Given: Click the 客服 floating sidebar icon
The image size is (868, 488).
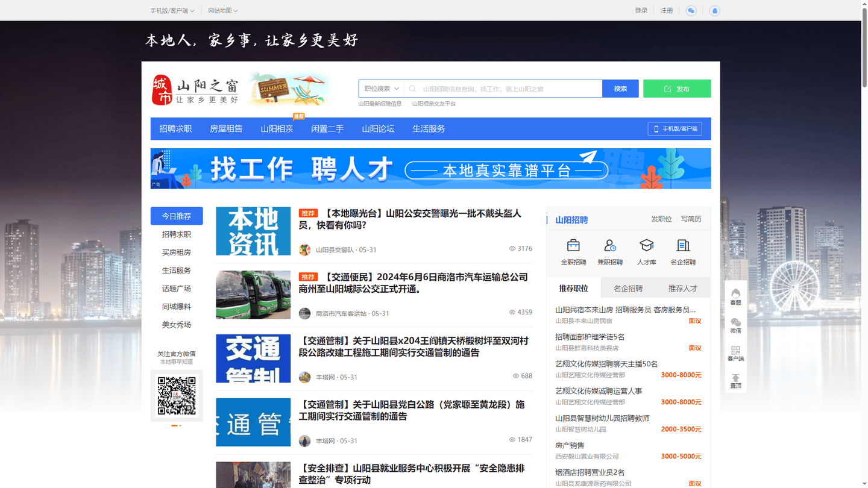Looking at the screenshot, I should coord(735,296).
